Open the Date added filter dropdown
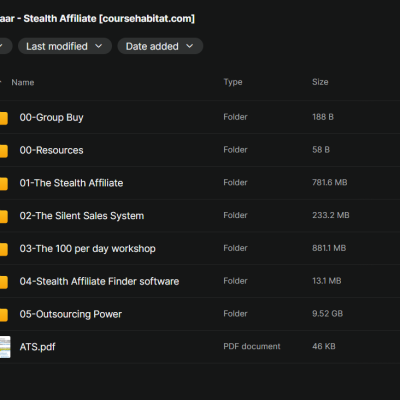Screen dimensions: 400x400 (x=160, y=46)
